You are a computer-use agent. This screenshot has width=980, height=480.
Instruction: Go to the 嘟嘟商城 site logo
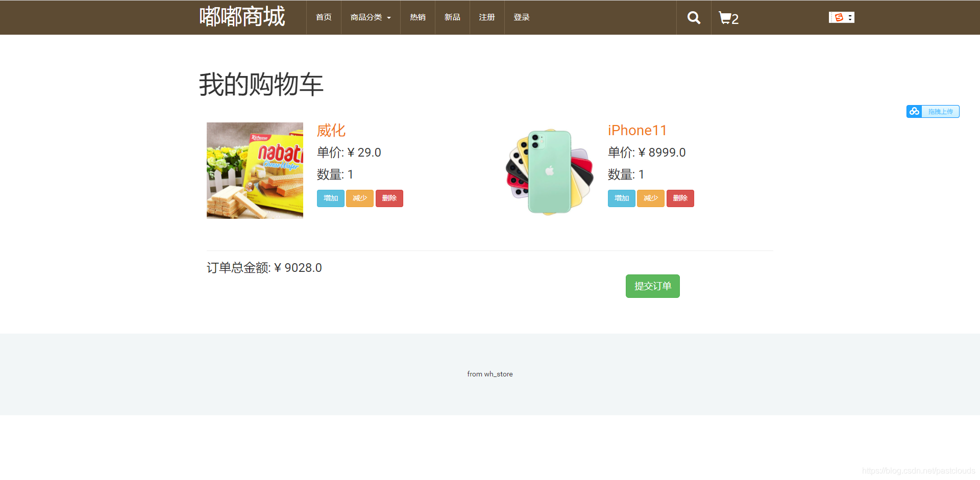[242, 17]
